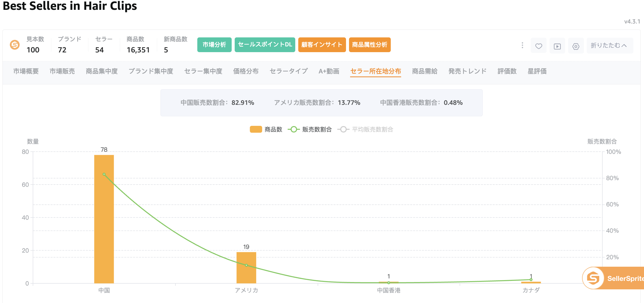Select the ブランド集中度 tab
644x303 pixels.
(x=151, y=71)
